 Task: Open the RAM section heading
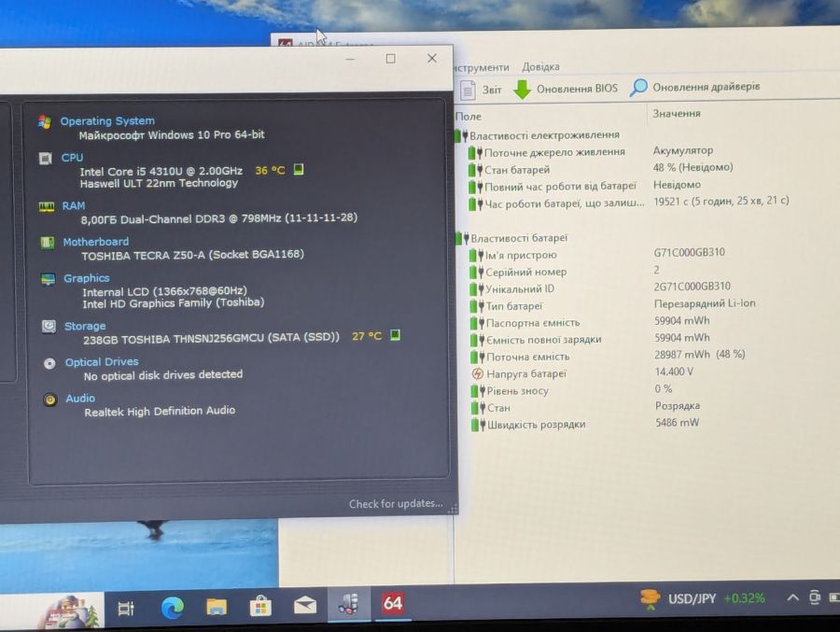click(x=74, y=205)
